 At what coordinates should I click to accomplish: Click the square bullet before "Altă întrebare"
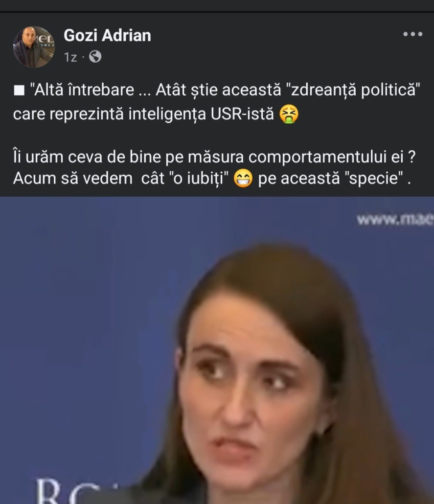point(19,91)
